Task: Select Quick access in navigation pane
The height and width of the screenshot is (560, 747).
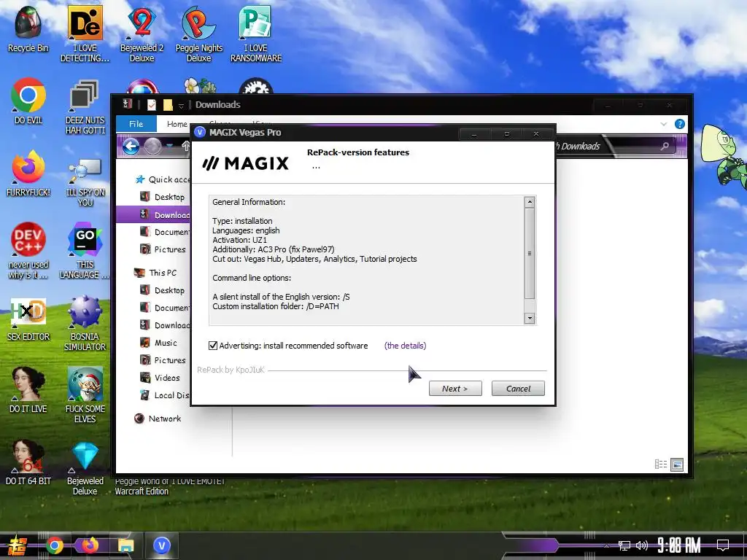Action: (x=163, y=179)
